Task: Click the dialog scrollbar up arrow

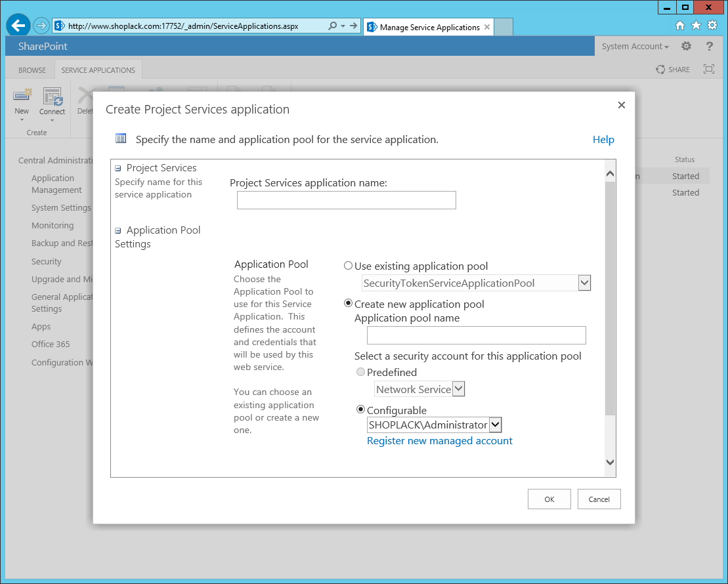Action: click(610, 174)
